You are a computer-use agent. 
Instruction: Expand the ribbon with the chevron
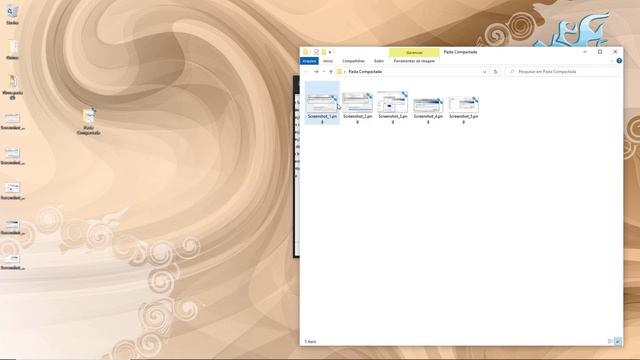tap(612, 61)
